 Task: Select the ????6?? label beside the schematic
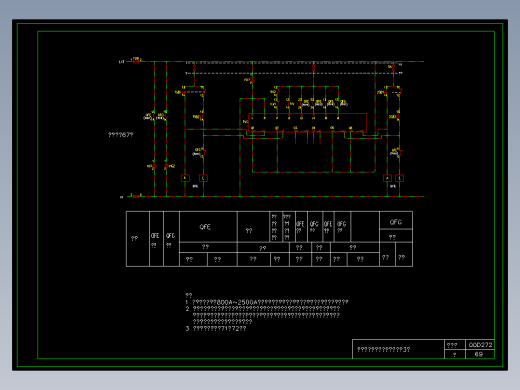(121, 135)
